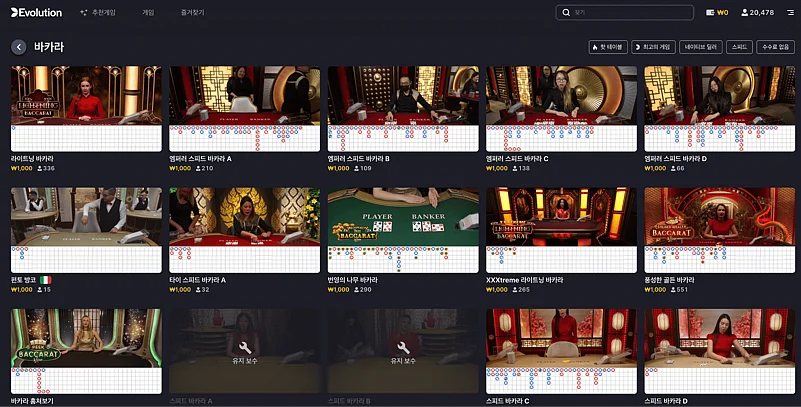Click the Evolution logo

[36, 13]
